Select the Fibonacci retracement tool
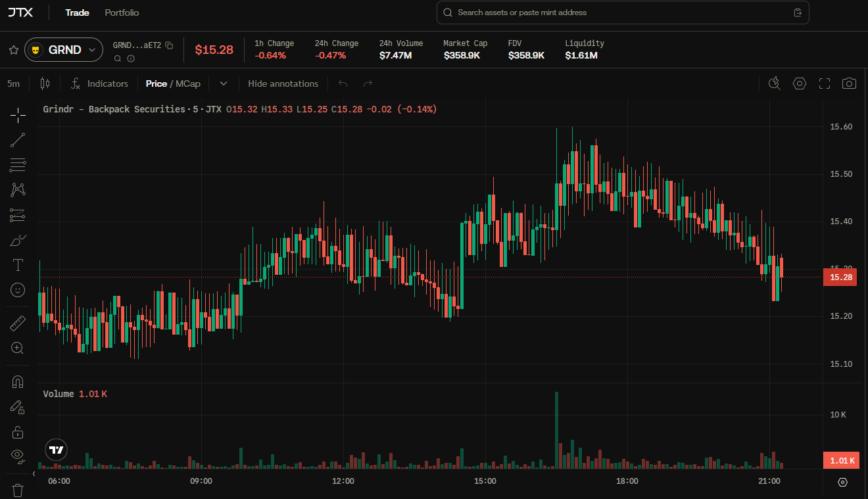 tap(18, 165)
